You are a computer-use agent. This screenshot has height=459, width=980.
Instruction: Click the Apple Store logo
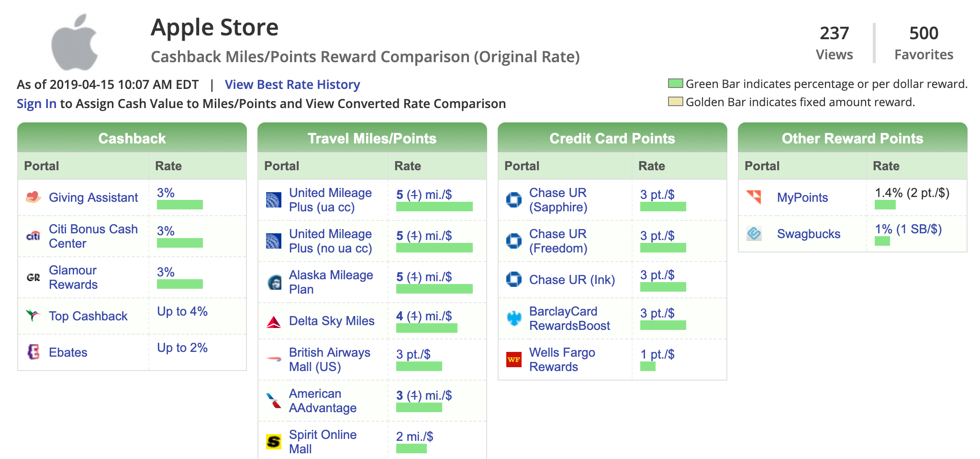pyautogui.click(x=75, y=42)
